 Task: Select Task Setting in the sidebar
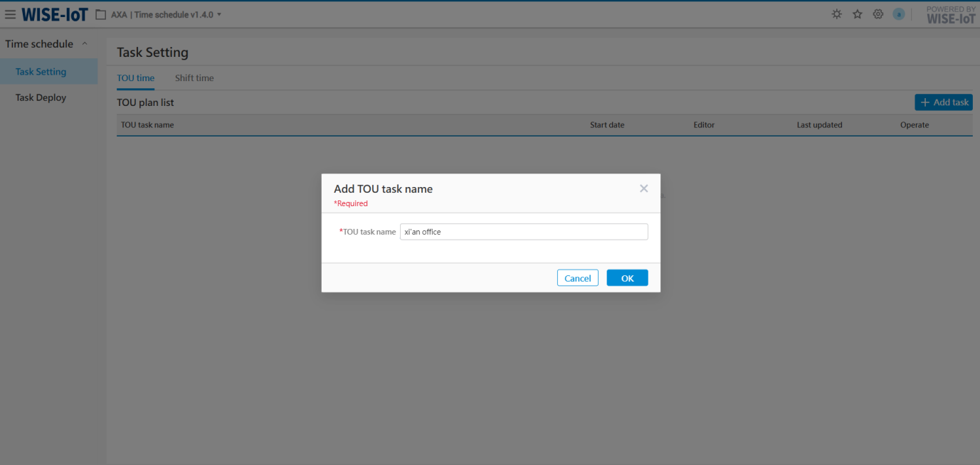tap(41, 72)
